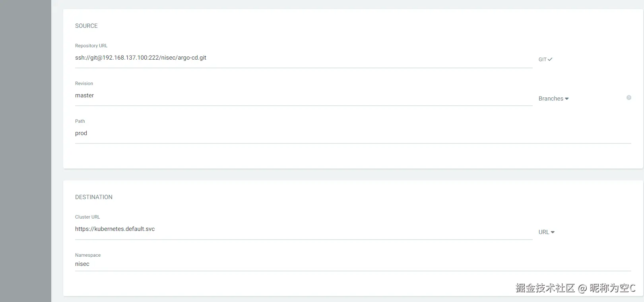The width and height of the screenshot is (644, 302).
Task: Click the SOURCE section heading
Action: (x=86, y=26)
